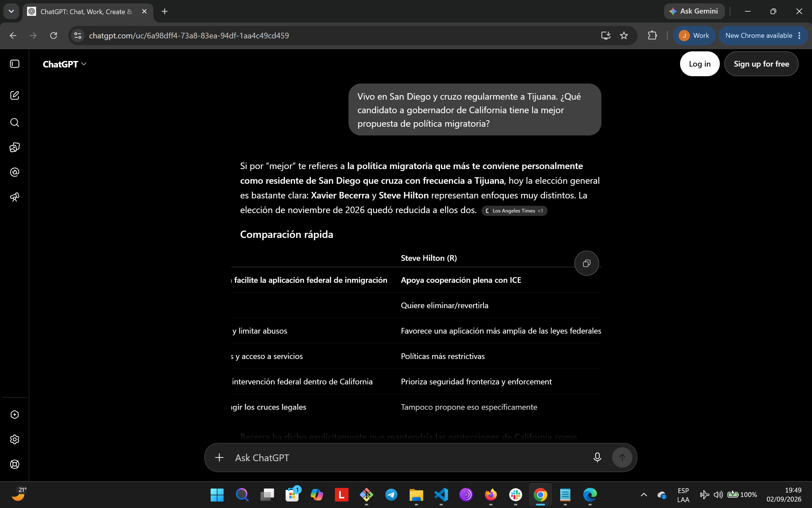Viewport: 812px width, 508px height.
Task: Click the 'Comparación rápida' heading
Action: tap(286, 234)
